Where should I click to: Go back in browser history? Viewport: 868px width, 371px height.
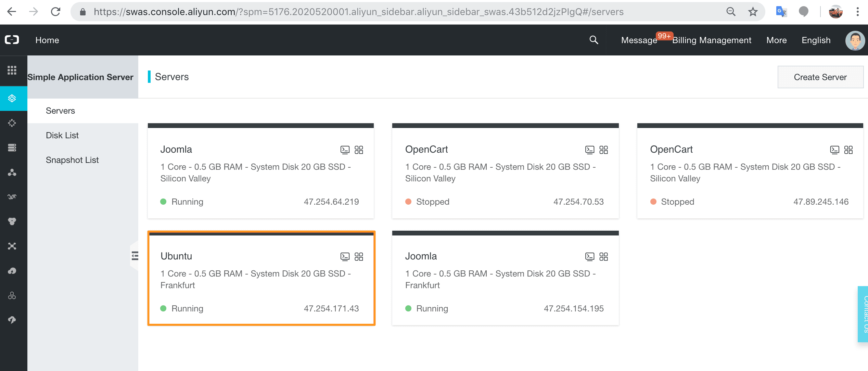click(12, 12)
